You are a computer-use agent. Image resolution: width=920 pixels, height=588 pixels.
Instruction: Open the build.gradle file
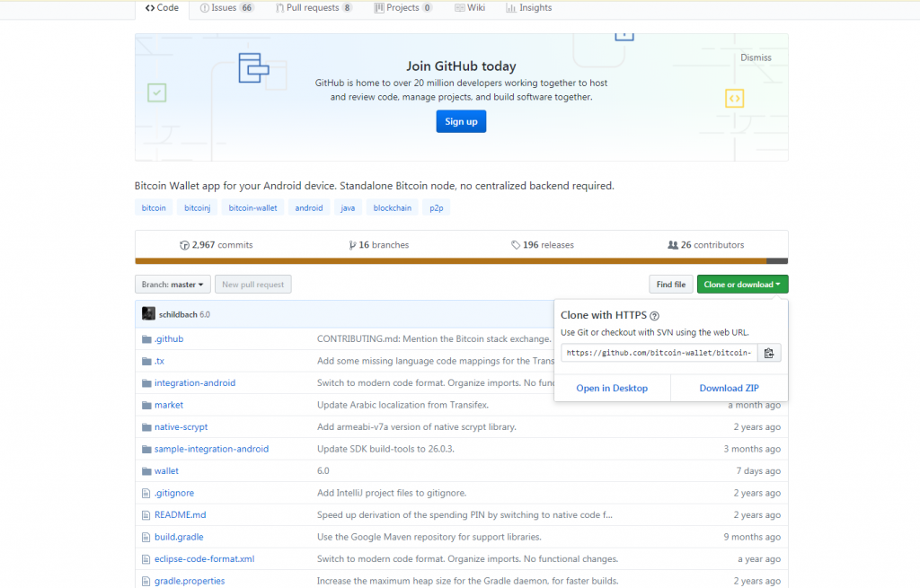tap(179, 537)
